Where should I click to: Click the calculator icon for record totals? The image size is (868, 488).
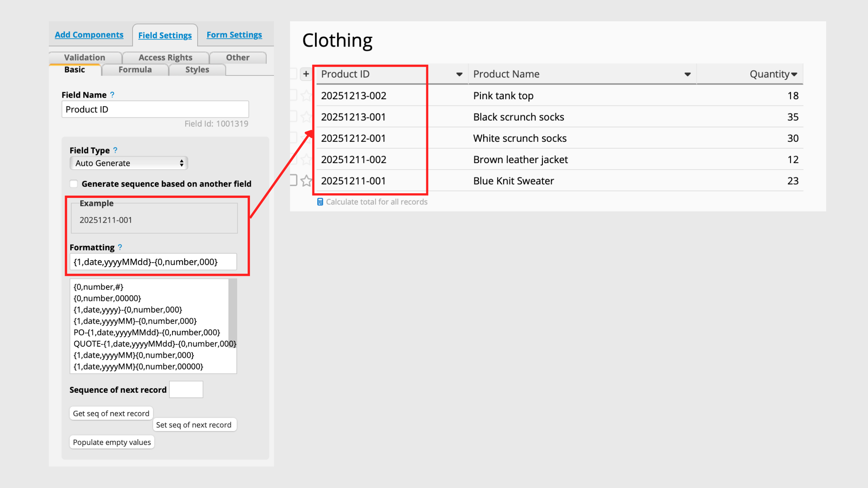320,202
